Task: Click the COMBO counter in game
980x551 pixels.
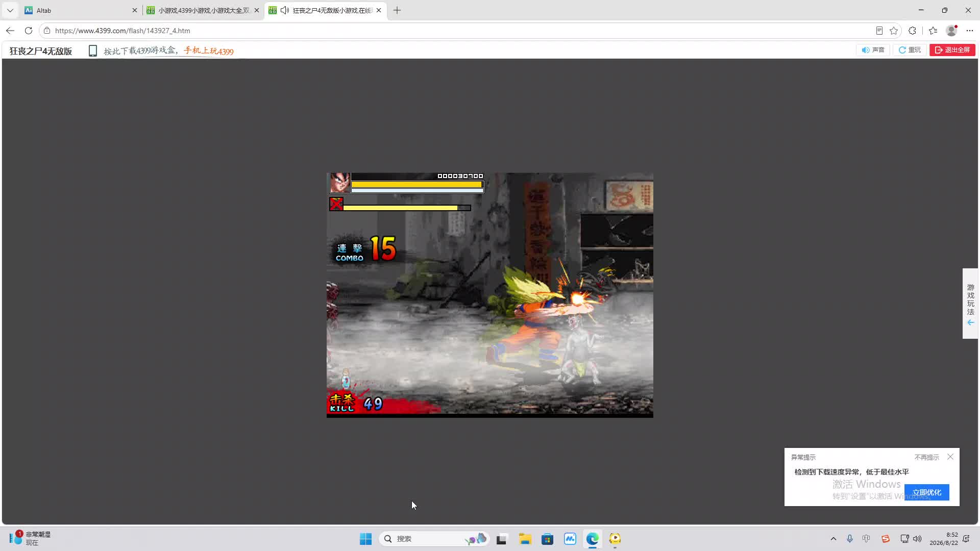Action: 365,249
